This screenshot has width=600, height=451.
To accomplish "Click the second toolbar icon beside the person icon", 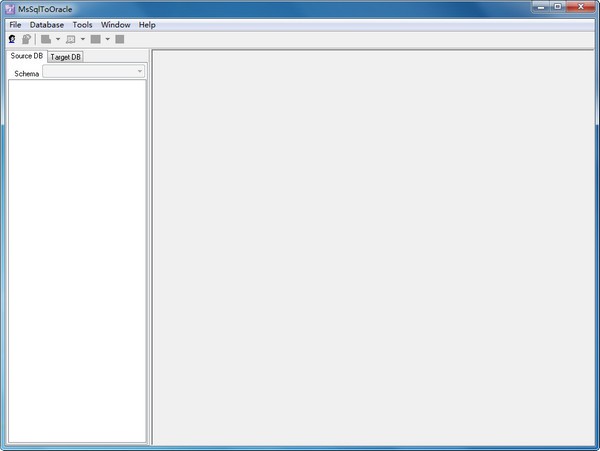I will coord(26,39).
